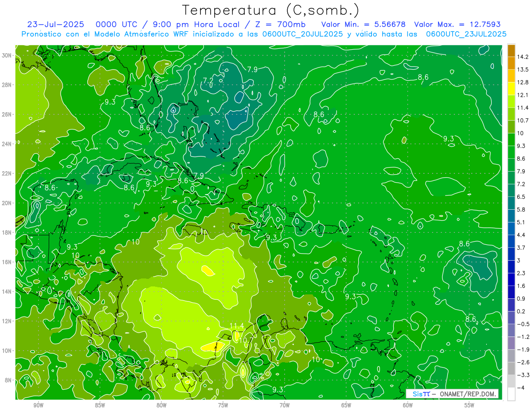
Task: Click the '0600UTC_20JUL2025' initialization time
Action: (x=302, y=34)
